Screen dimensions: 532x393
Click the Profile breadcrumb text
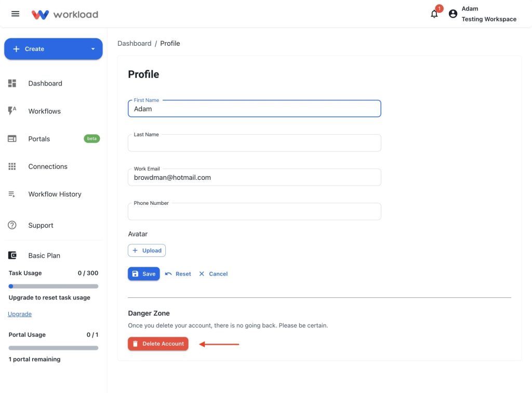click(x=170, y=44)
